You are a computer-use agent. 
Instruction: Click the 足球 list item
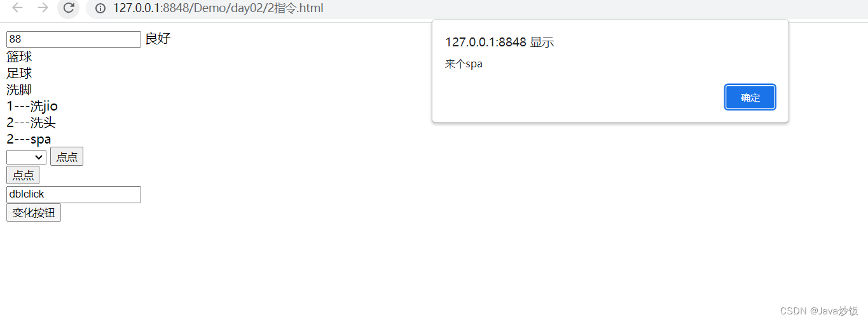[x=19, y=73]
